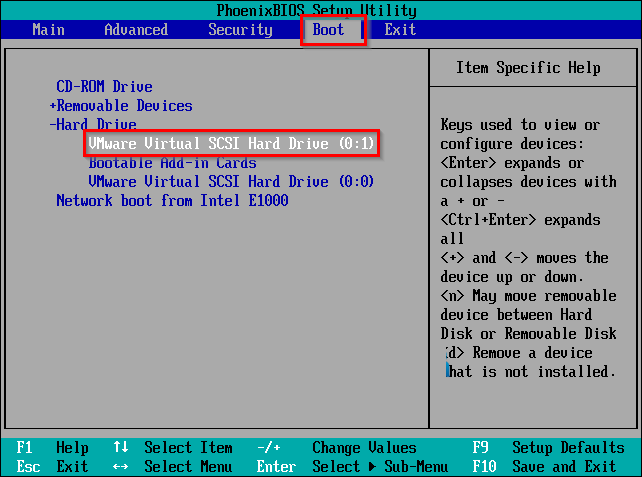
Task: Select the Boot tab
Action: pos(328,30)
